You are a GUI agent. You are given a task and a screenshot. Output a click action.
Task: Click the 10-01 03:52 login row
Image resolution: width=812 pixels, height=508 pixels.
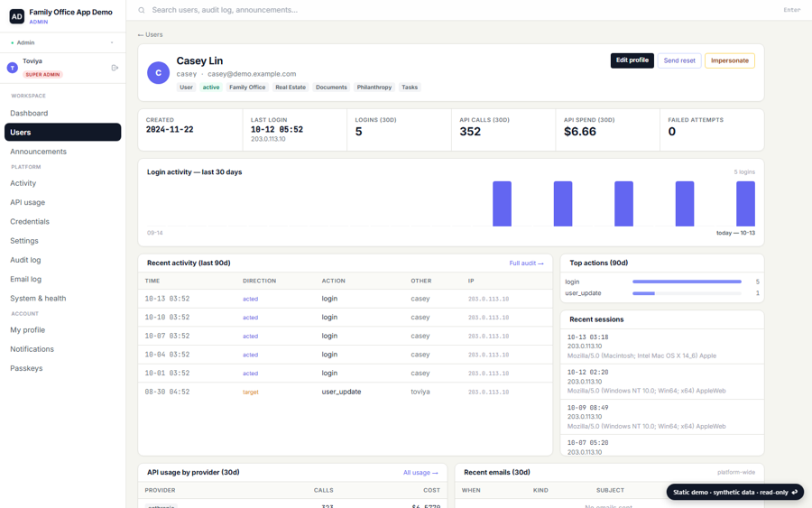click(345, 374)
